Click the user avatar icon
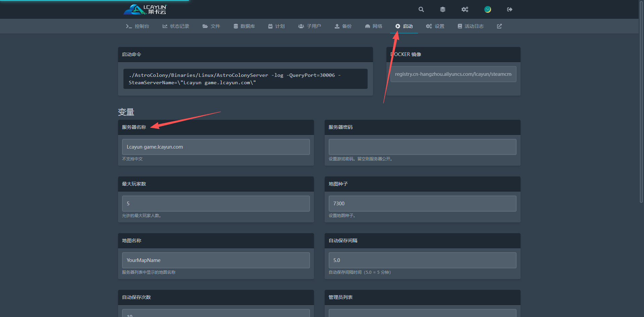The width and height of the screenshot is (644, 317). tap(487, 9)
